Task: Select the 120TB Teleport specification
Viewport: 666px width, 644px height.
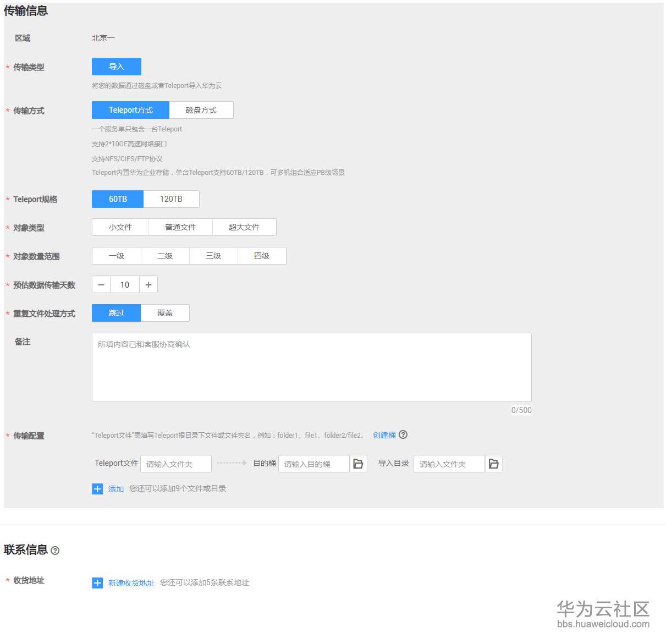Action: coord(171,199)
